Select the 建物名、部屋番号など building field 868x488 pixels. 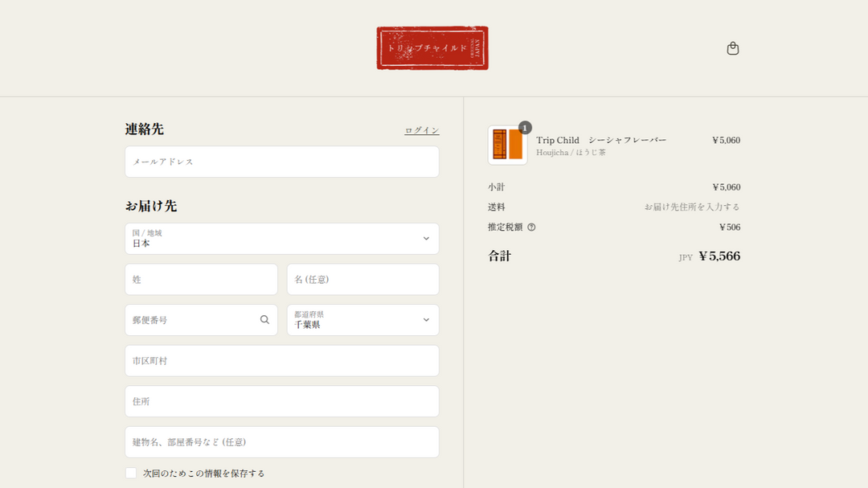tap(281, 442)
